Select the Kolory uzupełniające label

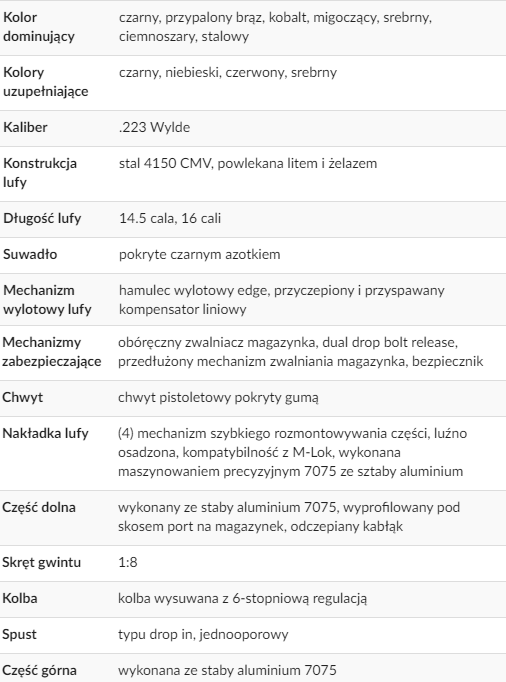(46, 81)
